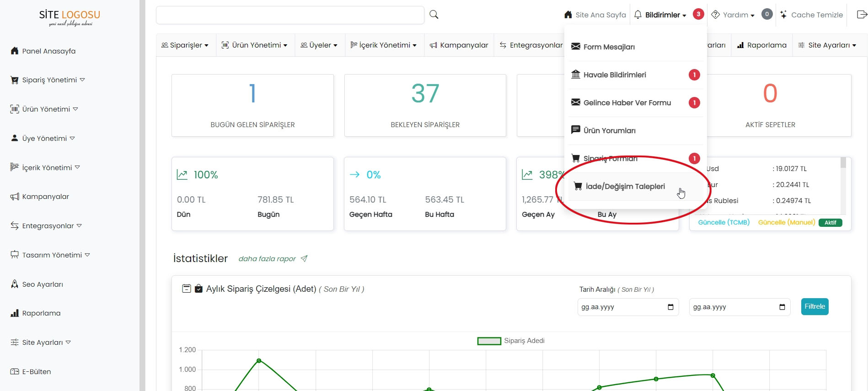Open the Yardım dropdown menu
This screenshot has height=391, width=868.
point(739,15)
